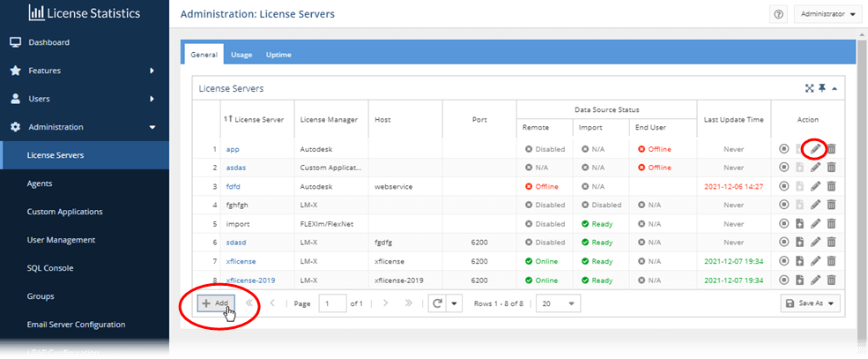Import data for sdasd server
The width and height of the screenshot is (868, 359).
coord(799,242)
